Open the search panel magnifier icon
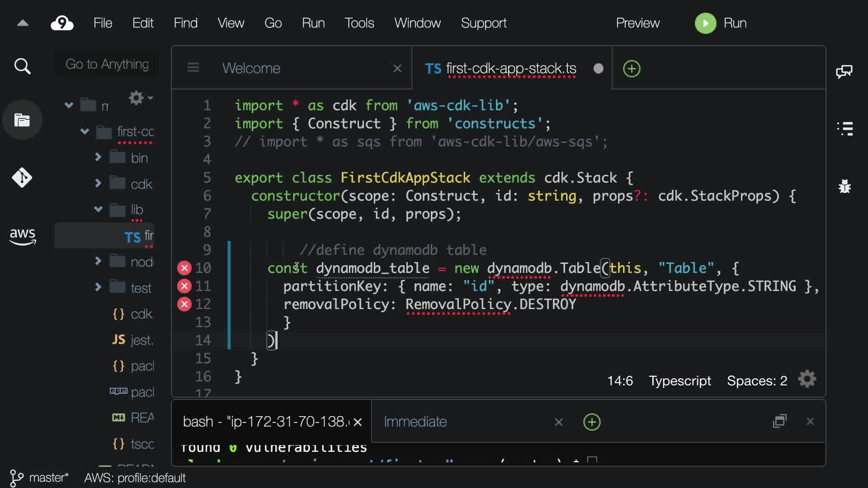868x488 pixels. (22, 66)
